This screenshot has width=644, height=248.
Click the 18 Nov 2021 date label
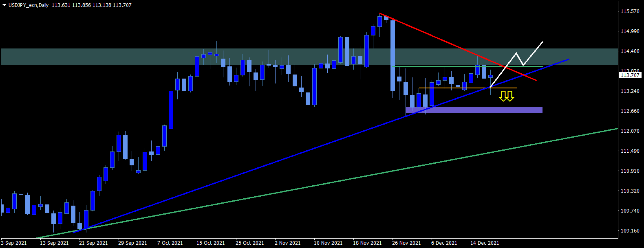367,243
